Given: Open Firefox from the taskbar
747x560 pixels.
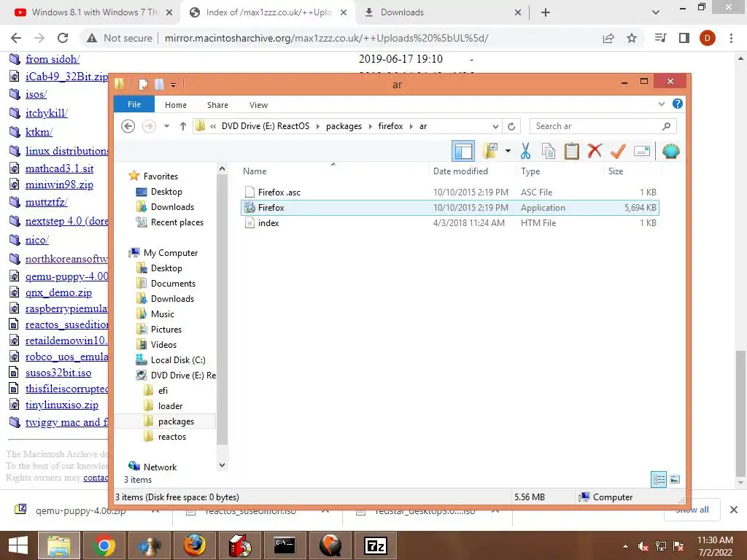Looking at the screenshot, I should pos(194,545).
